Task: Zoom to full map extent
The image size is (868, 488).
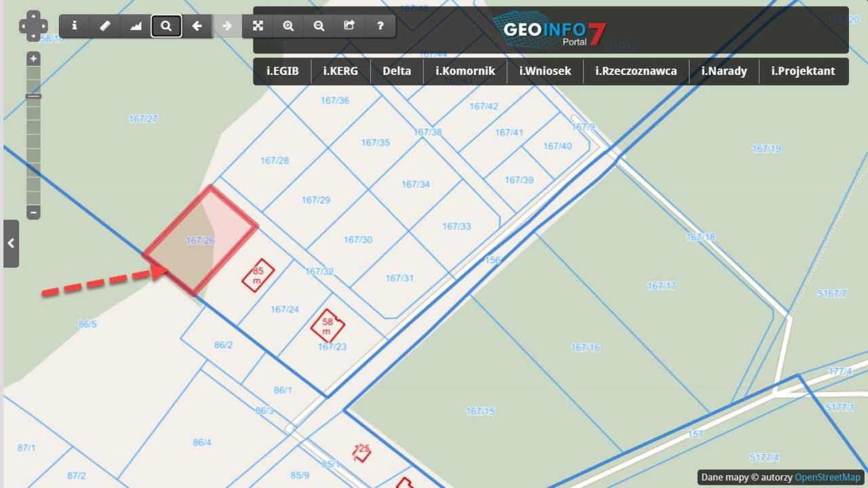Action: click(x=258, y=26)
